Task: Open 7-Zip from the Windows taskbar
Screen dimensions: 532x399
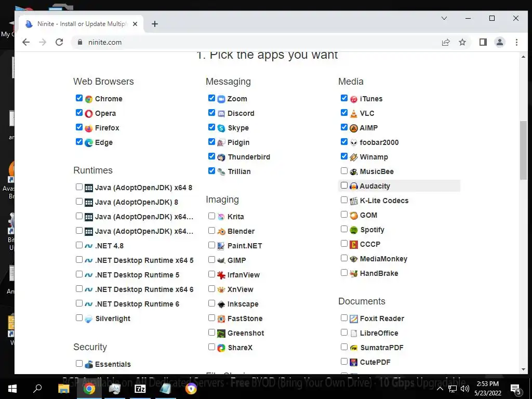Action: point(140,389)
